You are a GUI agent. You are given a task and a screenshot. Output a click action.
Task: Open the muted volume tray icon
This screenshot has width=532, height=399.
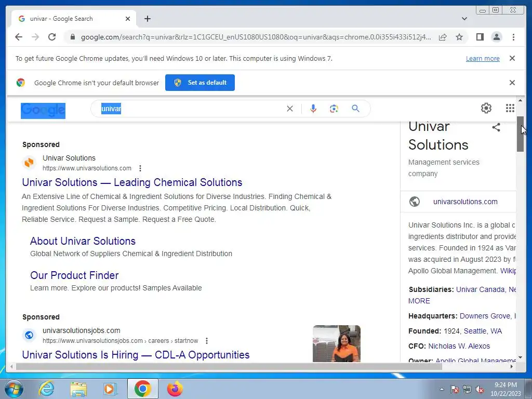pos(480,390)
